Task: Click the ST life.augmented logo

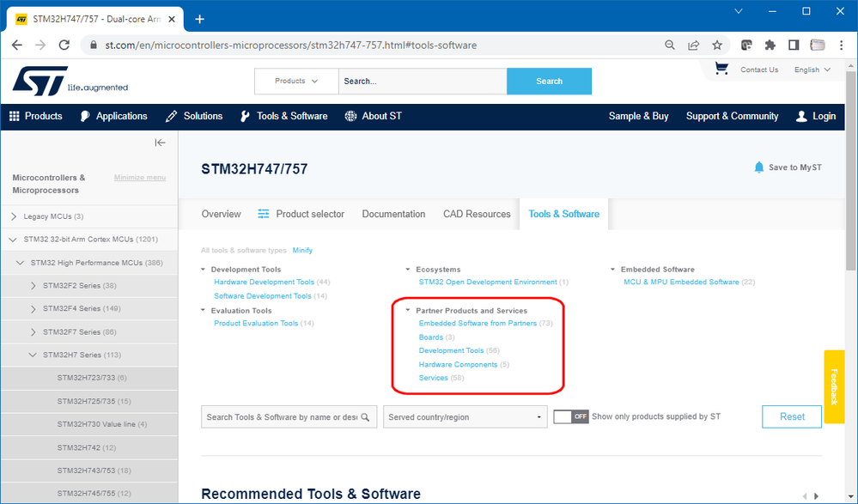Action: click(x=70, y=82)
